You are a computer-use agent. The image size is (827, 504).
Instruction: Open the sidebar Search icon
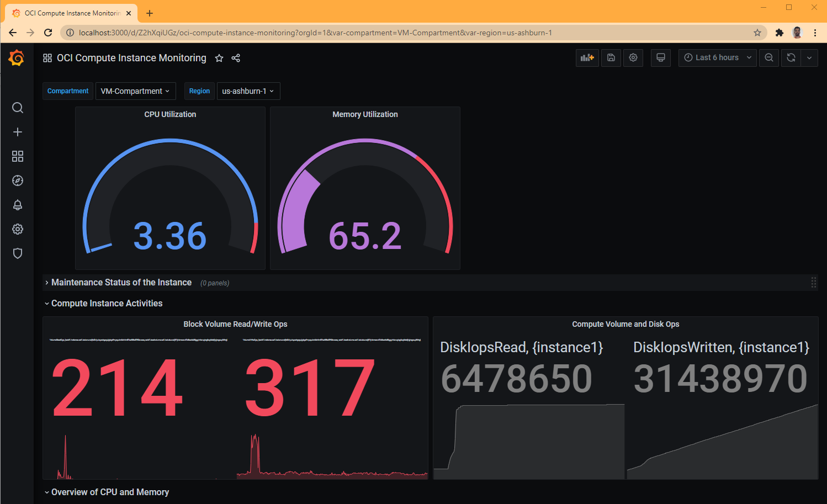pos(18,108)
